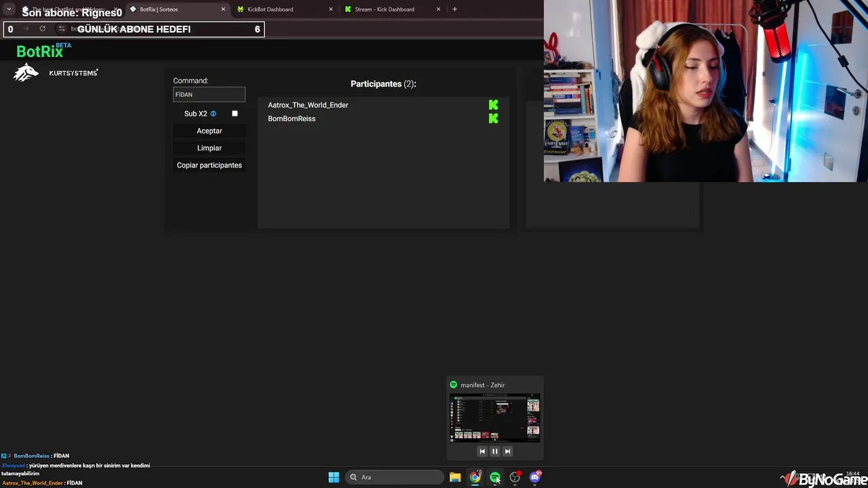Click the Kick icon beside BomBomReiss
Viewport: 868px width, 488px height.
click(493, 119)
